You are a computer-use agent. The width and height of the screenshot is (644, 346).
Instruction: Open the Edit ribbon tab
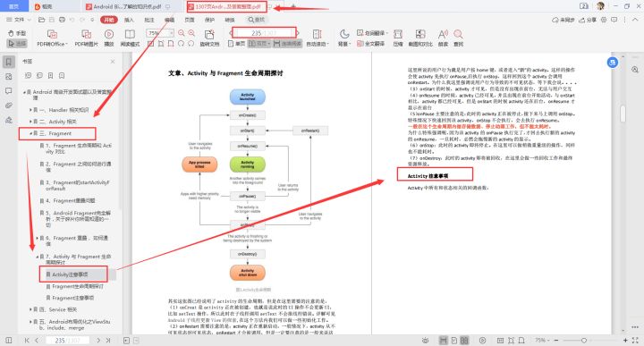(x=169, y=20)
